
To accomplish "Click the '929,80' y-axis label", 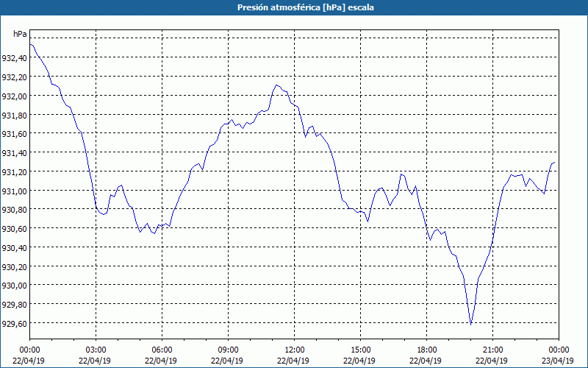I will [x=14, y=305].
